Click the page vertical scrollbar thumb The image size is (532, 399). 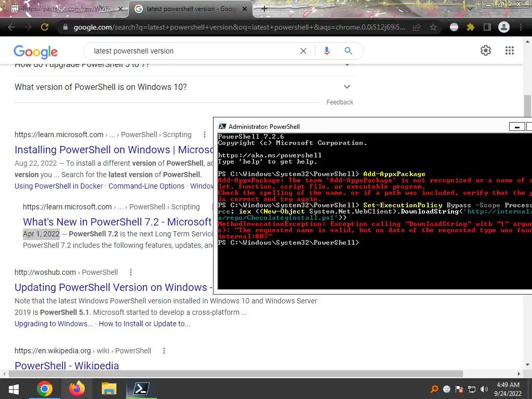click(x=527, y=106)
